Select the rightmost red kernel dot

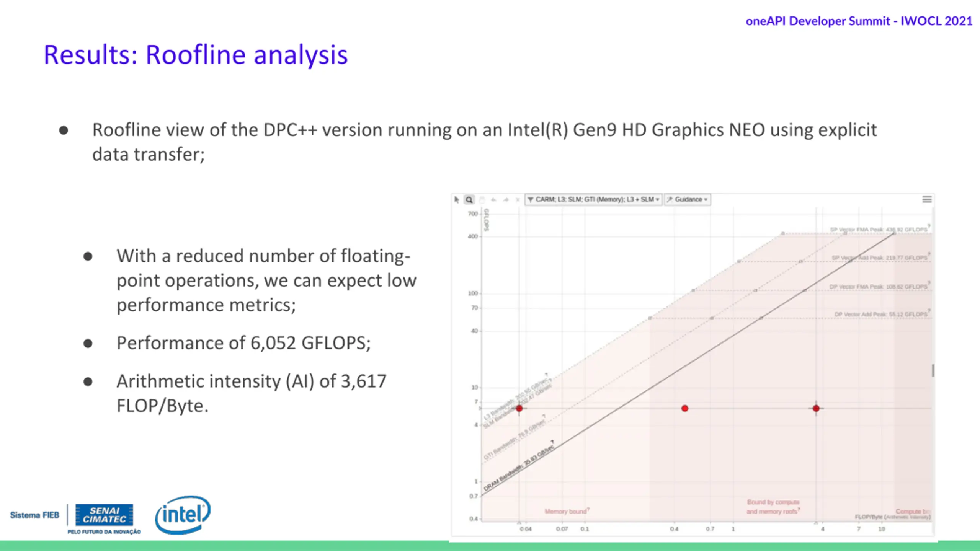[816, 408]
